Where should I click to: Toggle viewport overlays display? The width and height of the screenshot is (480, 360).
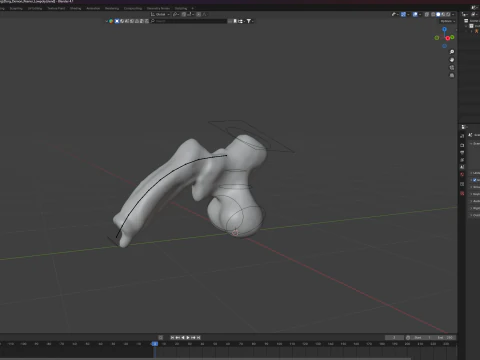pyautogui.click(x=415, y=14)
